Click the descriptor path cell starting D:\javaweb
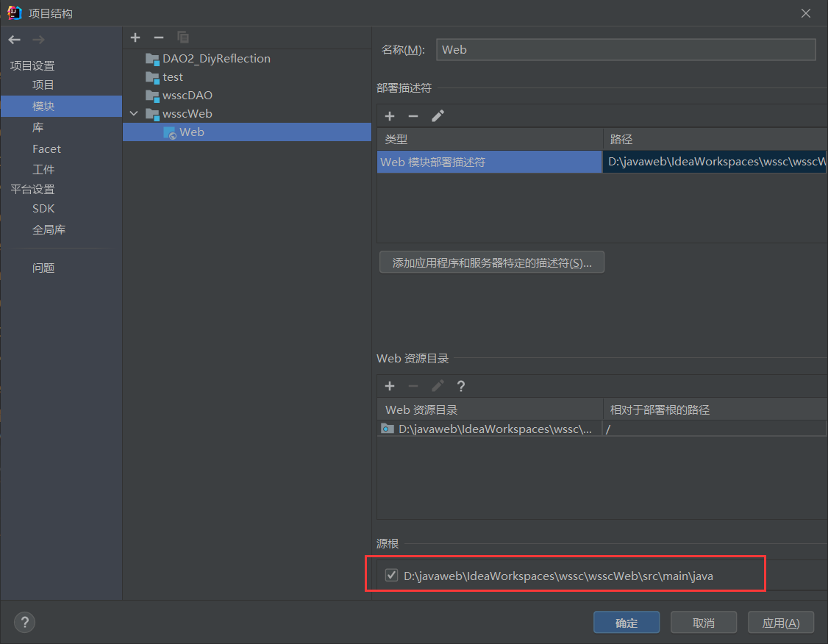Image resolution: width=828 pixels, height=644 pixels. coord(715,162)
